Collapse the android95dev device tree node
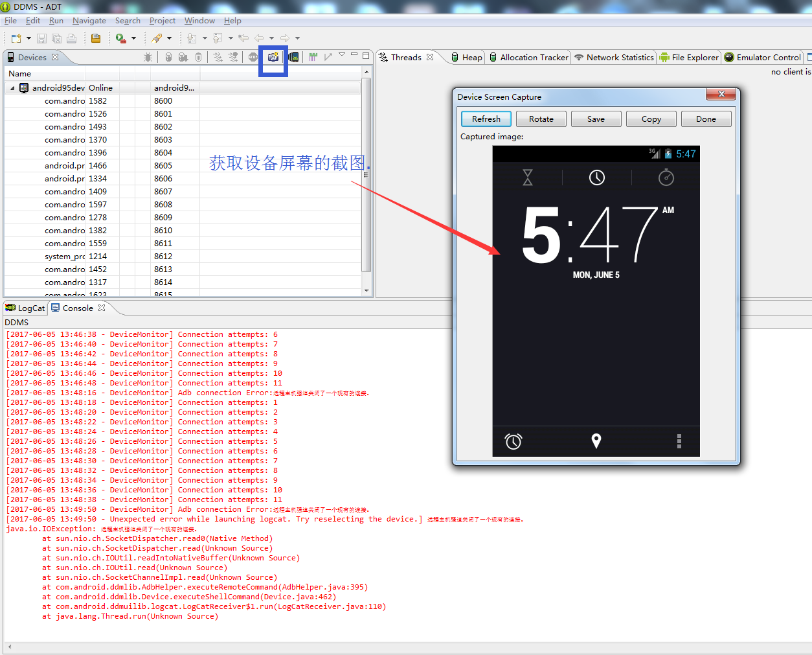 coord(12,88)
